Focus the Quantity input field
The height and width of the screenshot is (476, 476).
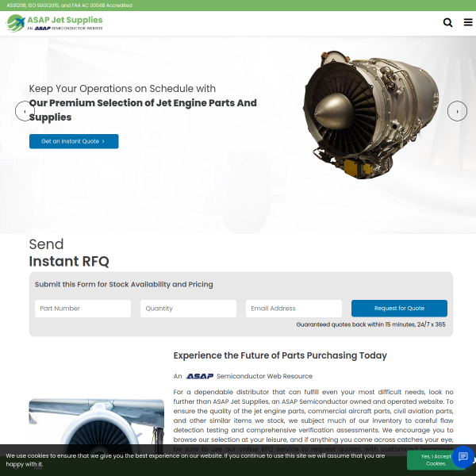[x=188, y=309]
